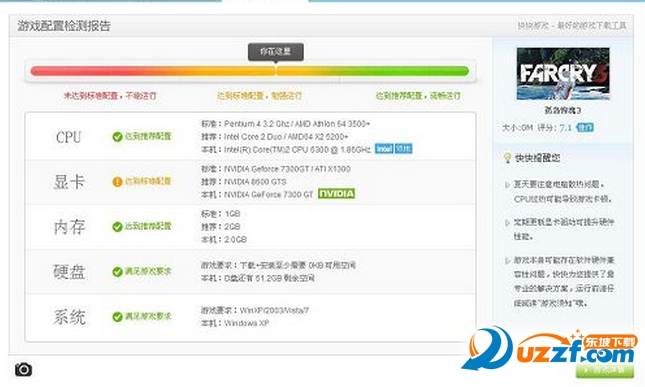645x387 pixels.
Task: Expand the third tip about game compatibility
Action: pyautogui.click(x=507, y=261)
